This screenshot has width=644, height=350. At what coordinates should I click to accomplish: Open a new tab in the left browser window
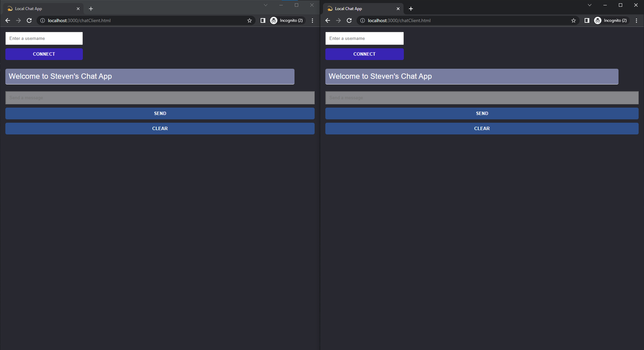[91, 9]
